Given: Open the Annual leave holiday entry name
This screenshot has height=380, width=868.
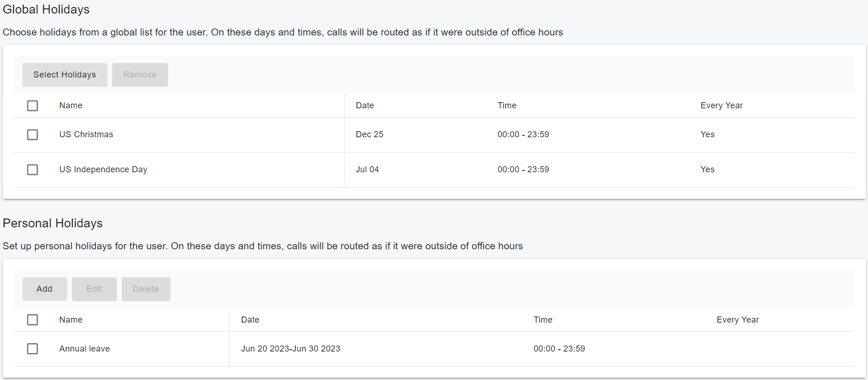Looking at the screenshot, I should (85, 349).
